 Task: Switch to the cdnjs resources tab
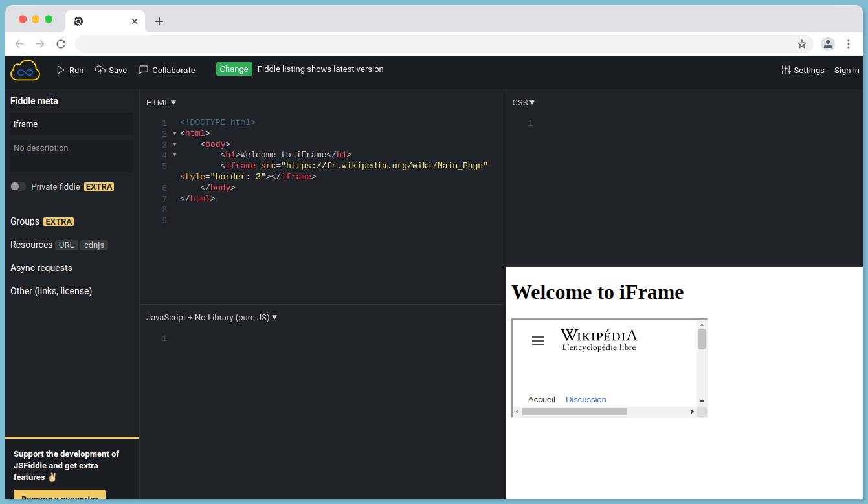tap(94, 245)
